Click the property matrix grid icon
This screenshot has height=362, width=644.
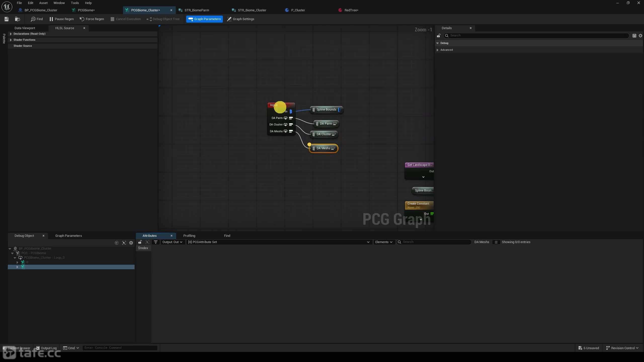click(x=634, y=36)
